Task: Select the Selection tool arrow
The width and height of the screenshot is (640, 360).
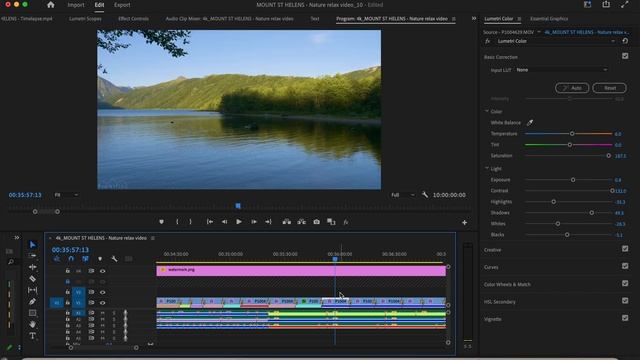Action: click(33, 244)
